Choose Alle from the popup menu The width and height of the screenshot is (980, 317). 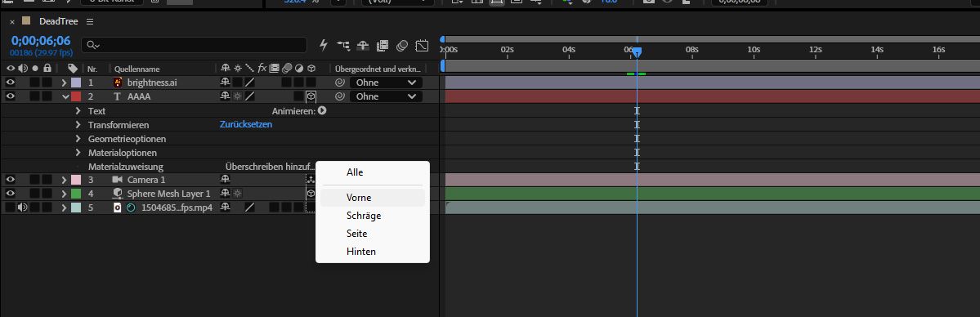coord(373,172)
